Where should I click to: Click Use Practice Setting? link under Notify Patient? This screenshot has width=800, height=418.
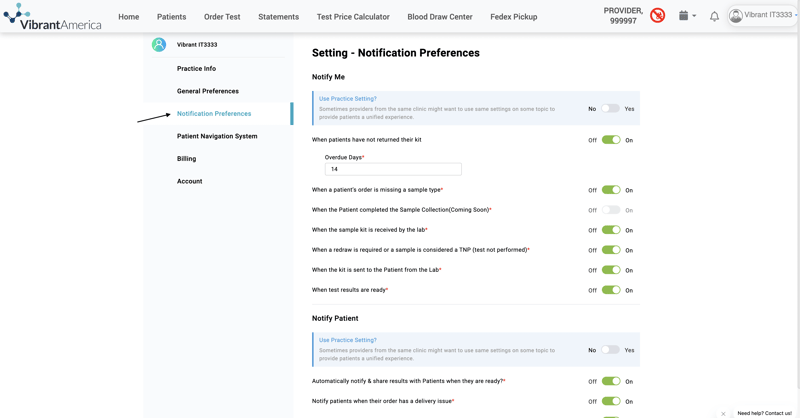click(347, 340)
